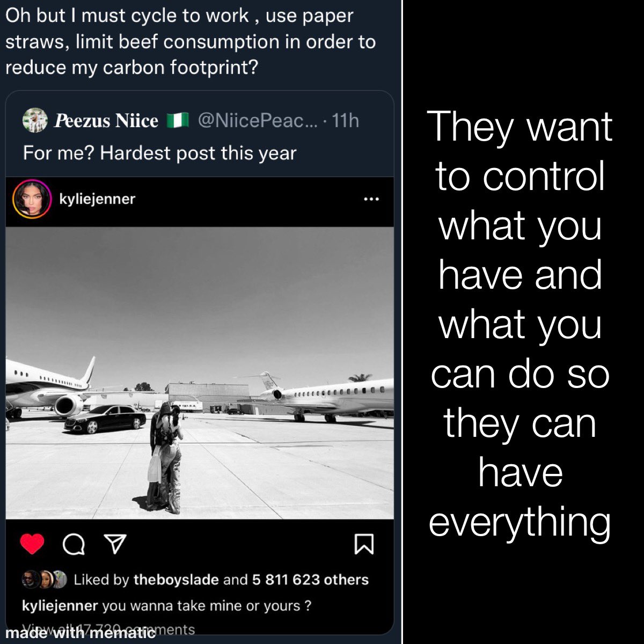Click the paper plane share icon

113,545
